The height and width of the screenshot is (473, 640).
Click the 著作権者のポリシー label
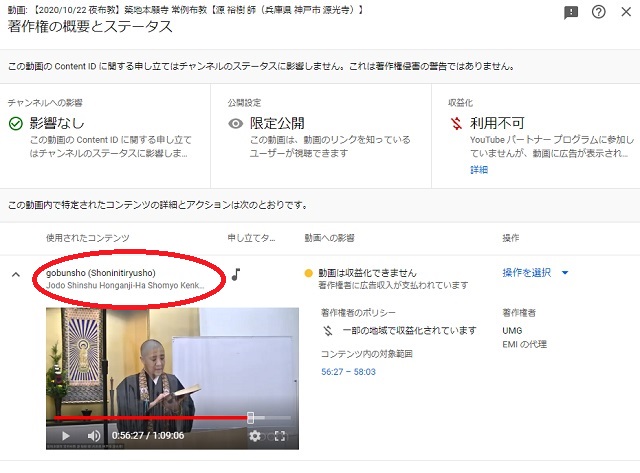point(358,313)
